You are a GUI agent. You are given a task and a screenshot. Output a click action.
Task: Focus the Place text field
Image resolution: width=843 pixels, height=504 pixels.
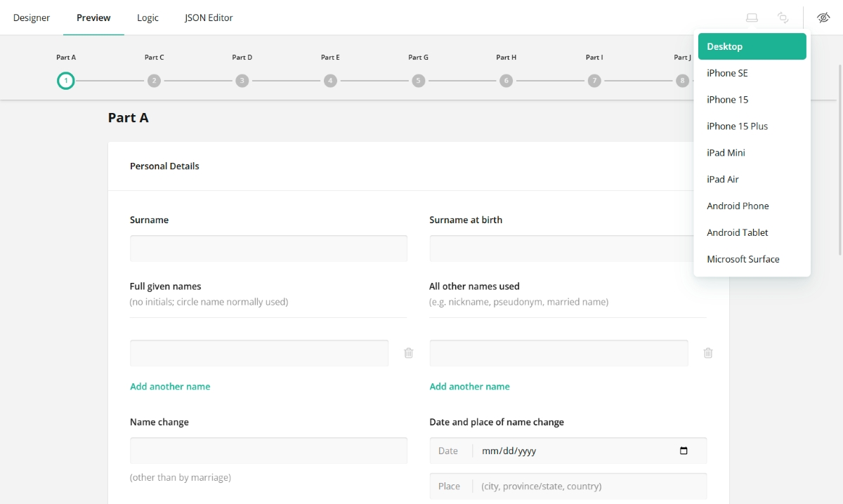click(589, 486)
